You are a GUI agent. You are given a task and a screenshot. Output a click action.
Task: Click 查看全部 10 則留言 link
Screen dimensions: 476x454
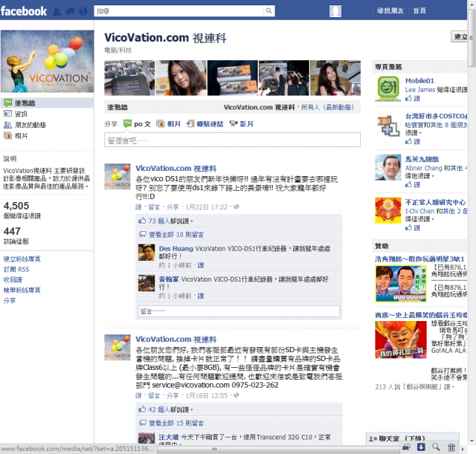(x=176, y=235)
